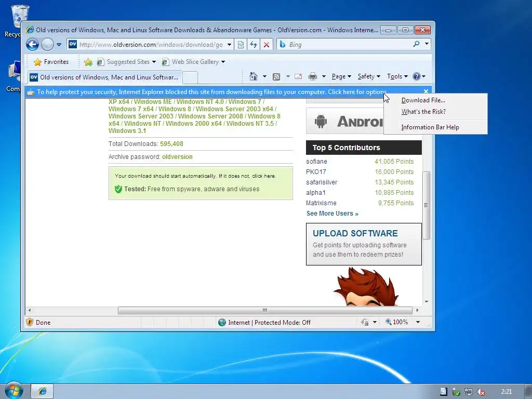Click contributor Matrixisme
This screenshot has width=532, height=399.
321,203
